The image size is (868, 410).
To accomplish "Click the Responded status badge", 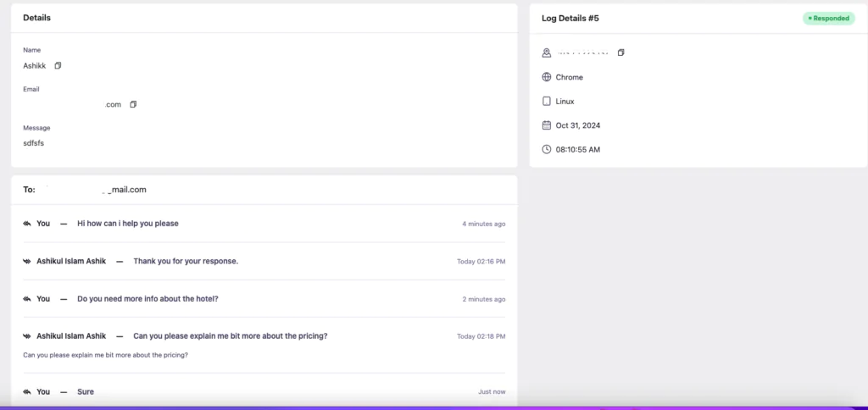I will tap(829, 19).
